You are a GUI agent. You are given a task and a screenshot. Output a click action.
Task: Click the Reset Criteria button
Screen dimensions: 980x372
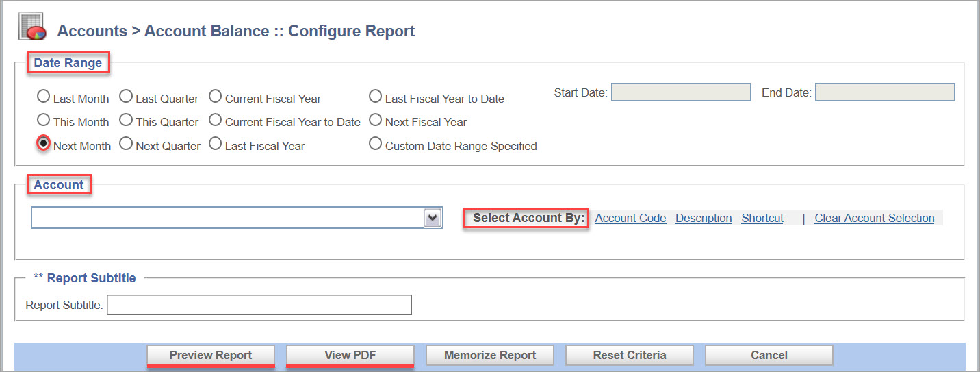(x=630, y=356)
